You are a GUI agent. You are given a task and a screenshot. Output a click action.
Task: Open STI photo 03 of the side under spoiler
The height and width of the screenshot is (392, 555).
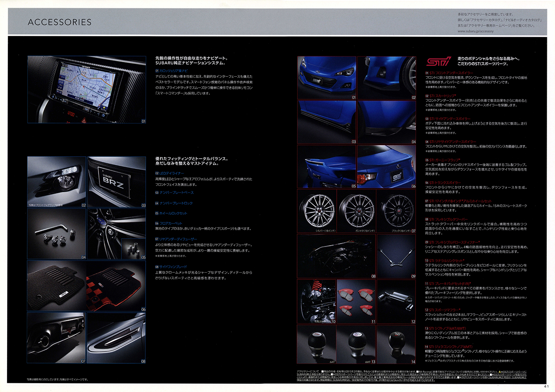tap(327, 122)
